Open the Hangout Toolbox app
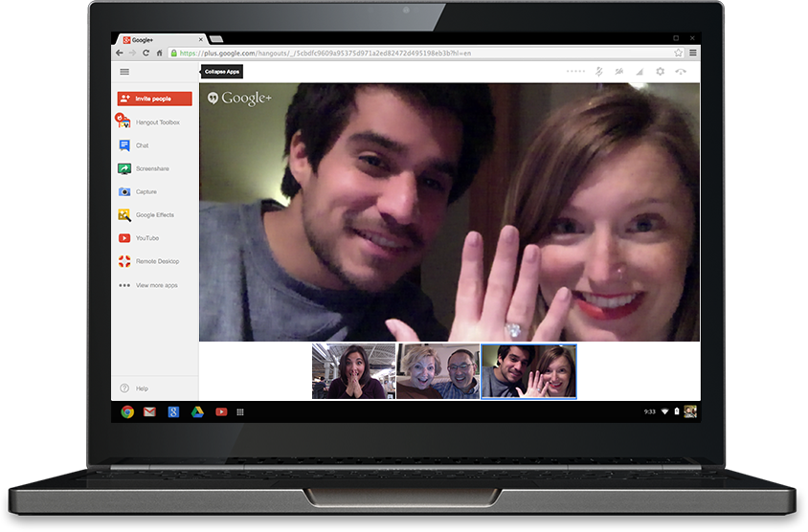The width and height of the screenshot is (808, 532). 156,122
